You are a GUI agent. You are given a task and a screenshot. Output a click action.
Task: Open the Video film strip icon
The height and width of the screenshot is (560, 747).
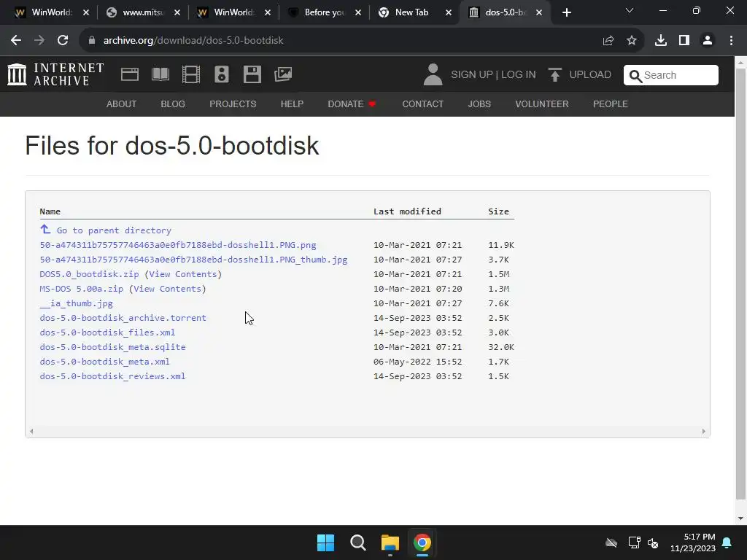pyautogui.click(x=191, y=74)
